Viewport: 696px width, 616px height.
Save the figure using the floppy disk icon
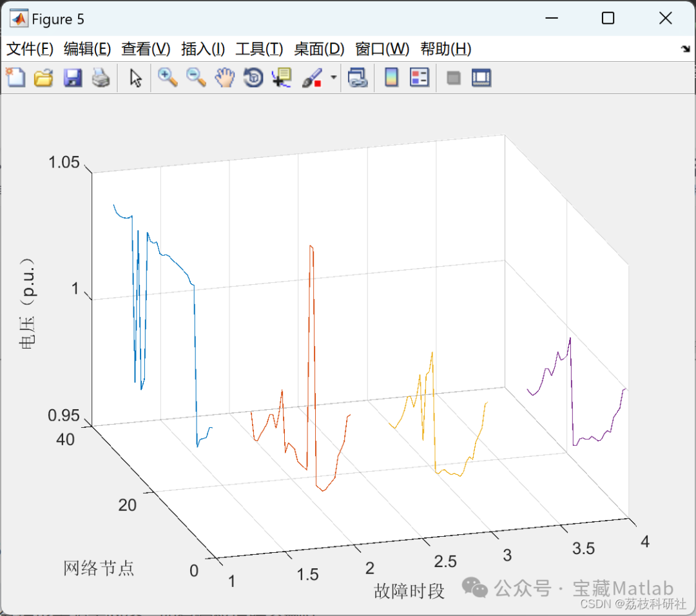pyautogui.click(x=72, y=78)
